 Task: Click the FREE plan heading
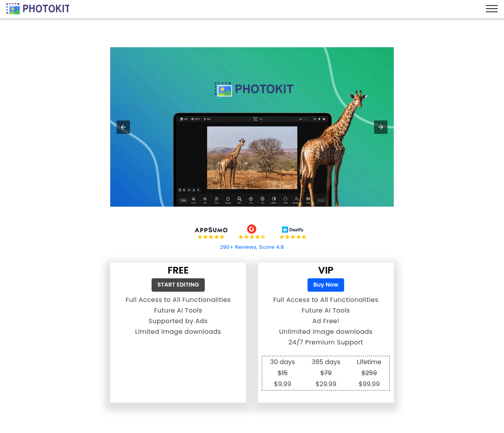tap(178, 270)
